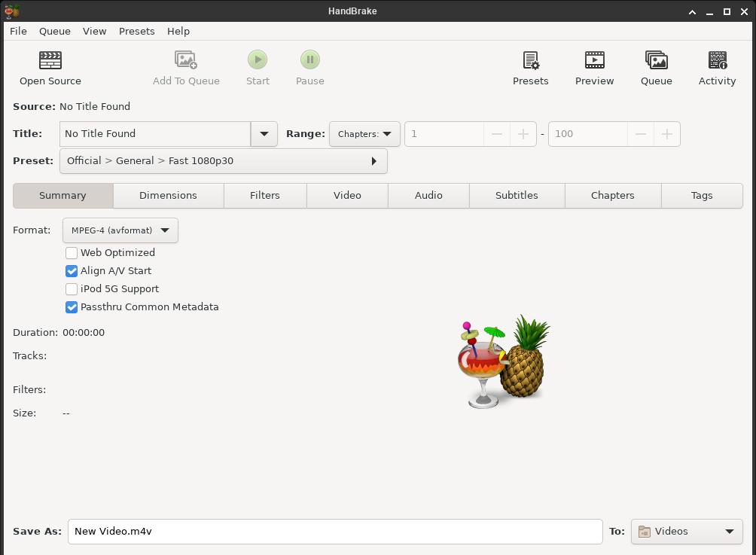Click the window shade up-arrow button
Screen dimensions: 756x555
pos(692,11)
